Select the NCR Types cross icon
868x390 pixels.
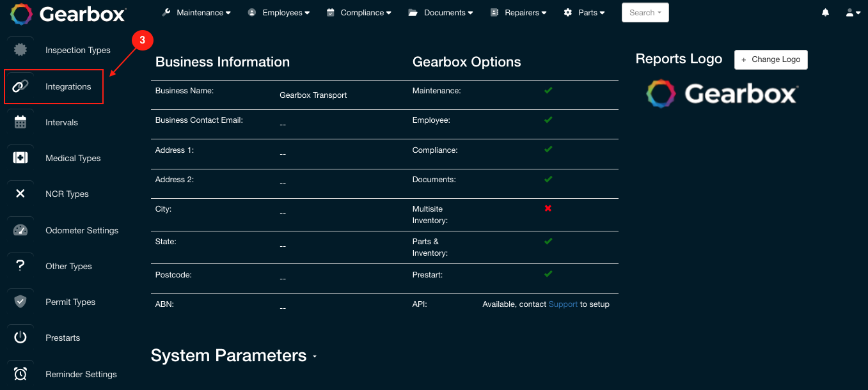(x=20, y=193)
